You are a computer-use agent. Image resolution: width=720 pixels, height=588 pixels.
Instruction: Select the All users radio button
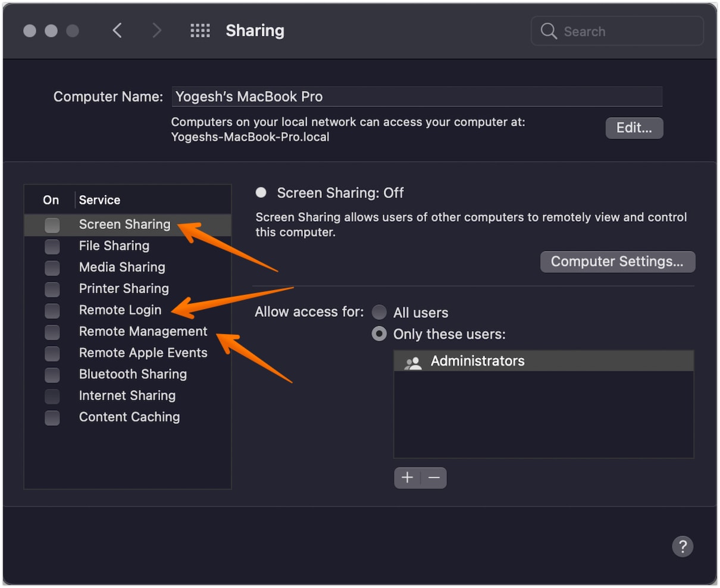[379, 312]
